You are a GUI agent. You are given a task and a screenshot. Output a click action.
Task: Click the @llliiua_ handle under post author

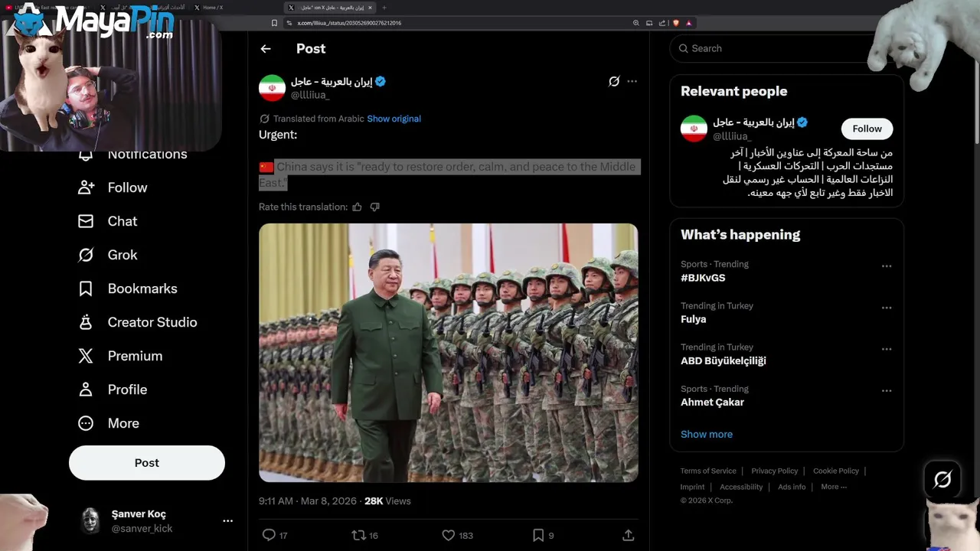pyautogui.click(x=310, y=95)
